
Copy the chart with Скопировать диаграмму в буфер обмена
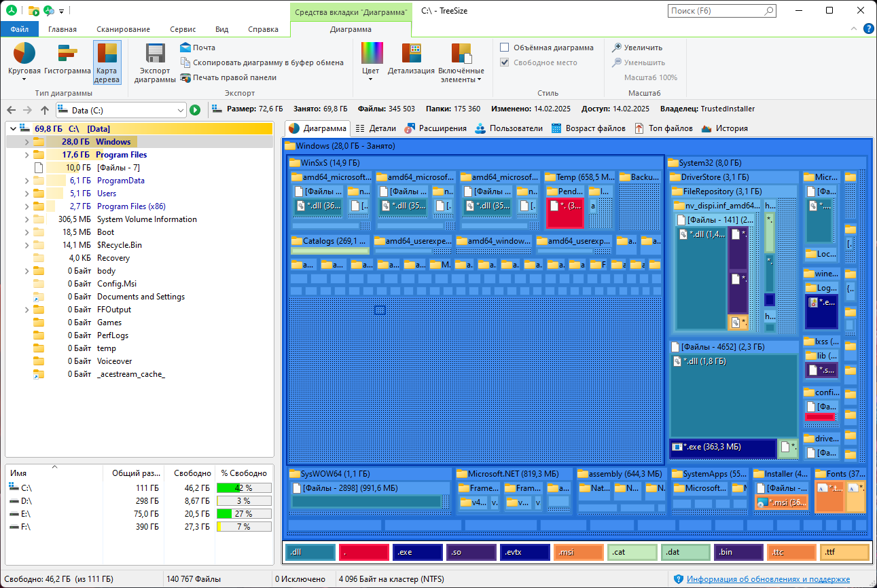point(262,62)
